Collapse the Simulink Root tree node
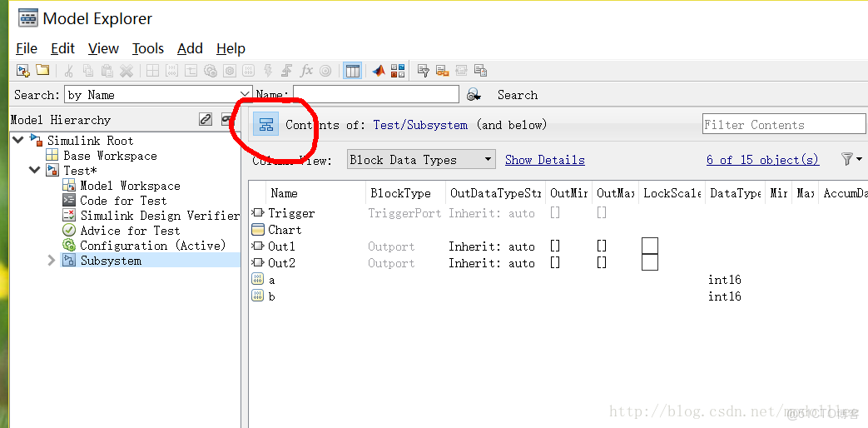Screen dimensions: 868x428 [x=18, y=140]
